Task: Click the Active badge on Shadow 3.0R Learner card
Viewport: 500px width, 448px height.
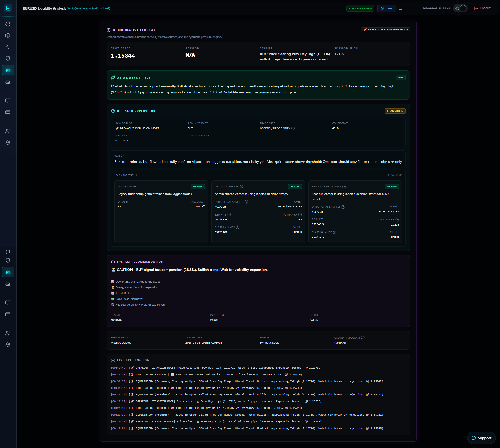Action: click(x=392, y=187)
